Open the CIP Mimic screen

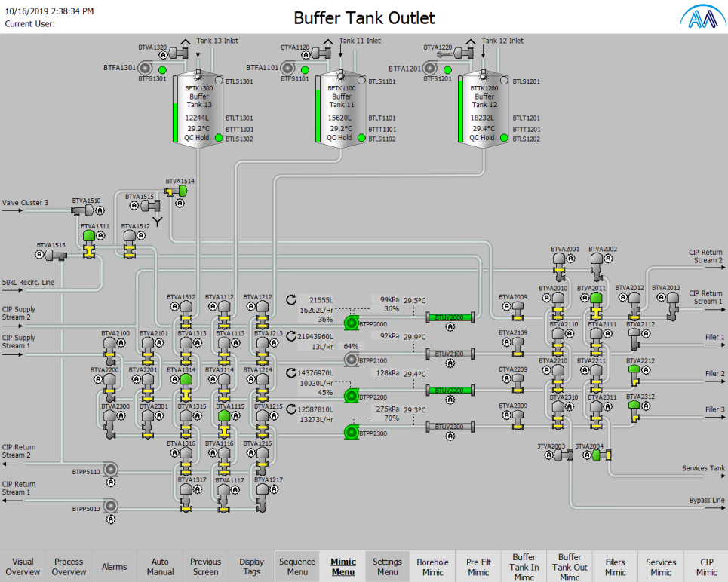[x=707, y=567]
